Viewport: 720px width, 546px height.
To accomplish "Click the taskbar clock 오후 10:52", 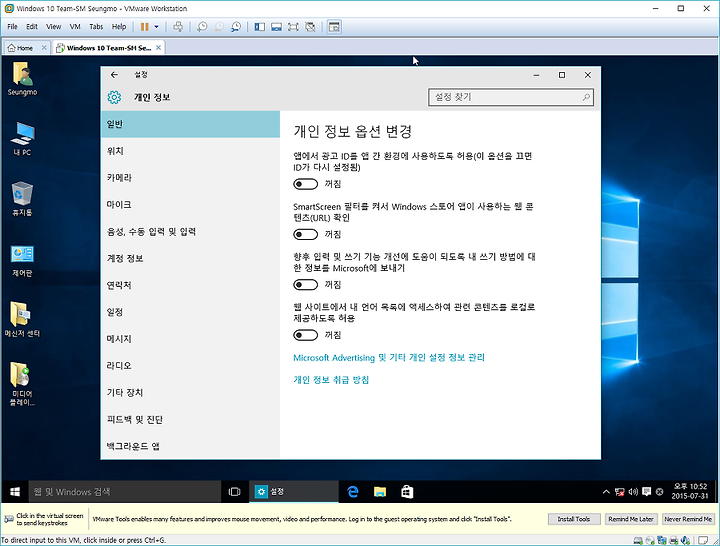I will 690,491.
